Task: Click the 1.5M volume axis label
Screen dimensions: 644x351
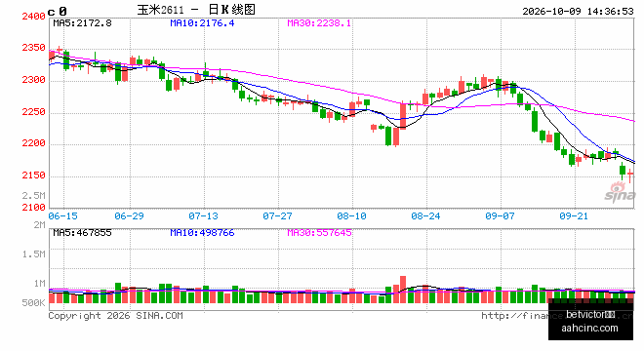Action: [x=34, y=254]
